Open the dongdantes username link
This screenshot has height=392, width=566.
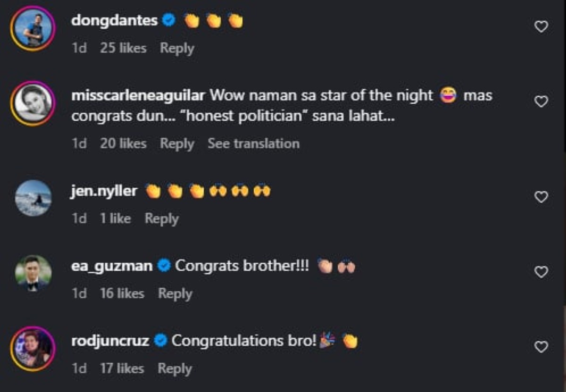click(x=114, y=20)
